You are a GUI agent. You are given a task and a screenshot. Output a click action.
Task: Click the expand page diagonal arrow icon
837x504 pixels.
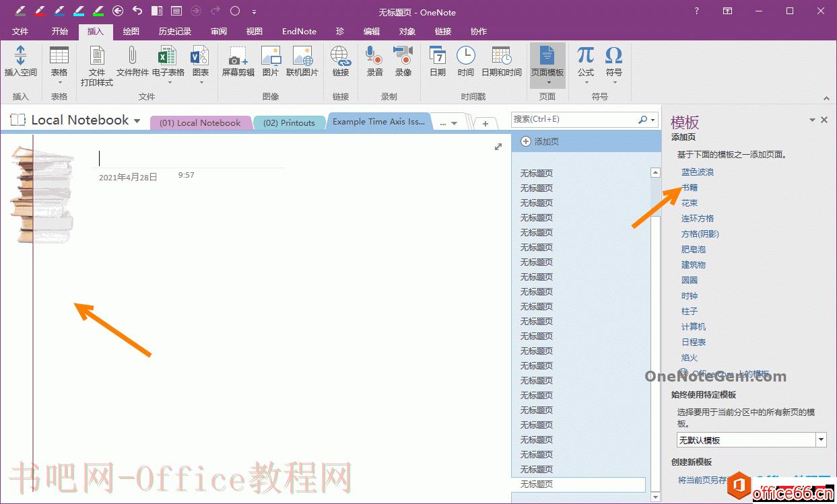[x=498, y=147]
